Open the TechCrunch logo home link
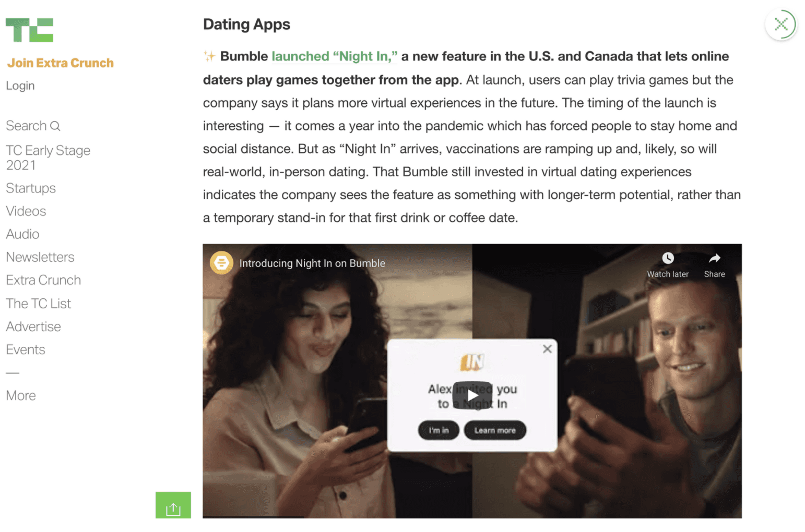805x532 pixels. point(29,30)
